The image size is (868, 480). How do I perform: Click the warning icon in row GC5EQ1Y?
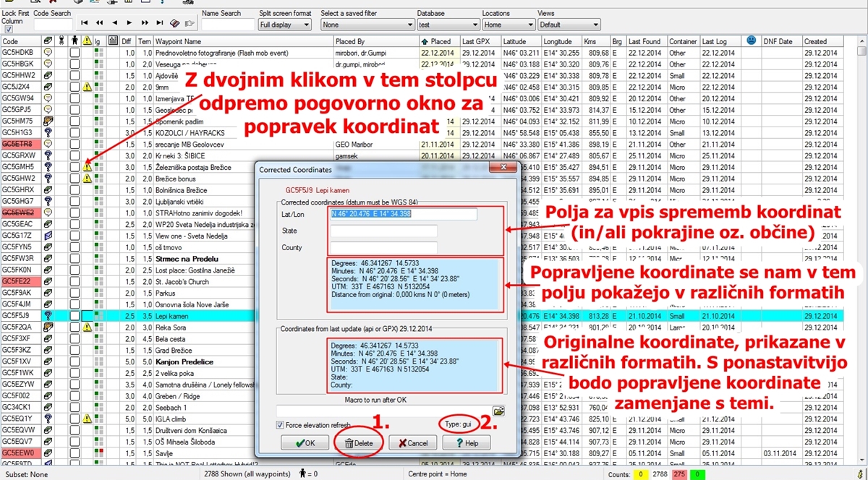[x=87, y=419]
